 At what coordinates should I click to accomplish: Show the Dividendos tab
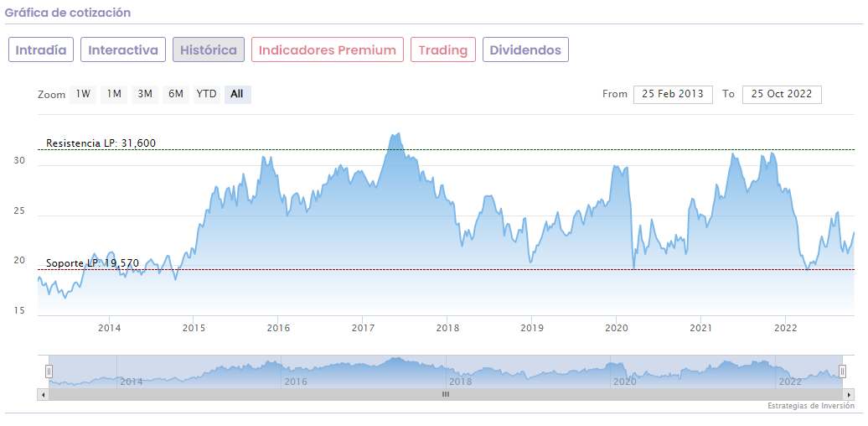pyautogui.click(x=525, y=50)
